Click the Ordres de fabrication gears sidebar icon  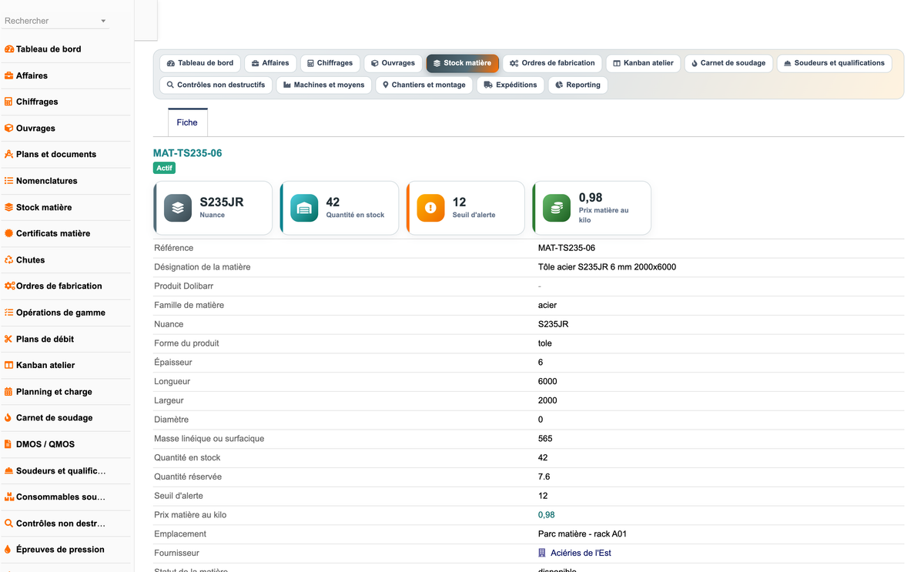(9, 286)
